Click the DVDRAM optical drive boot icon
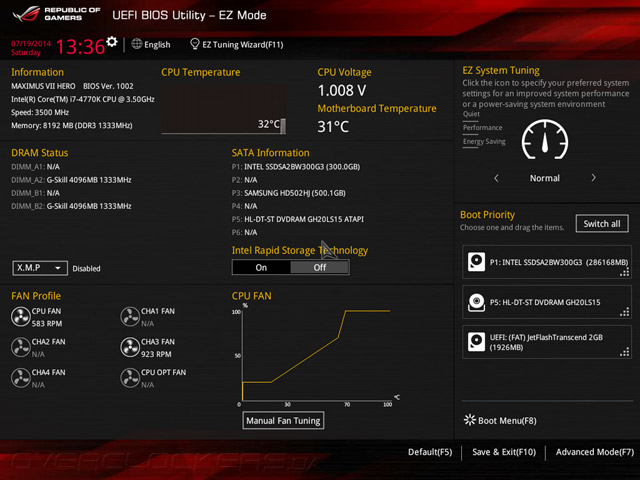 tap(476, 302)
